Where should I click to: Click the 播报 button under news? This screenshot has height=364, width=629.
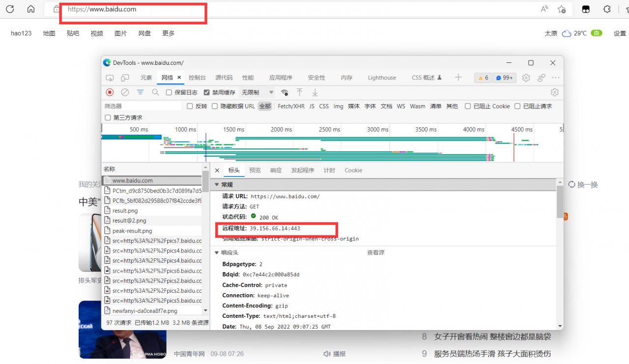tap(335, 354)
